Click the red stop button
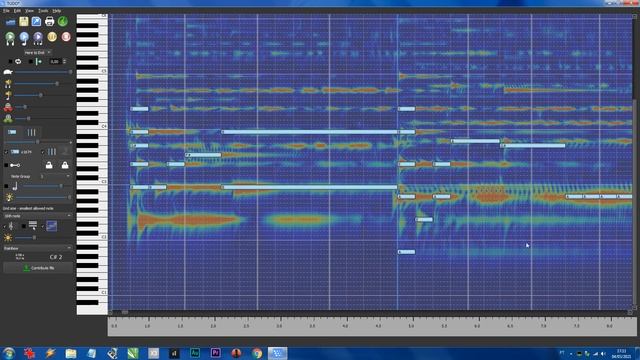This screenshot has width=640, height=360. 66,37
